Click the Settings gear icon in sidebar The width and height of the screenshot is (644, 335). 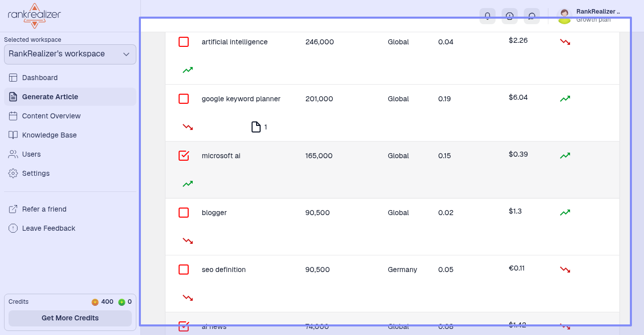click(x=13, y=173)
